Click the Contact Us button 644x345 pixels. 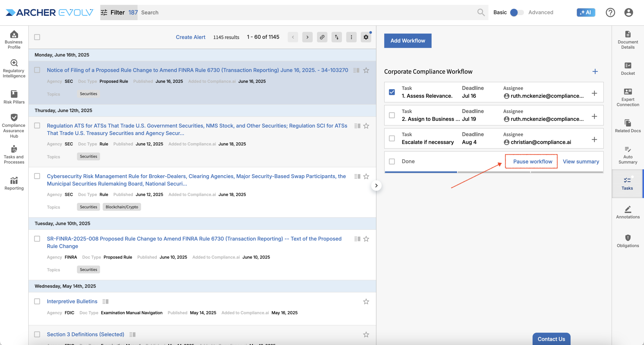tap(551, 339)
